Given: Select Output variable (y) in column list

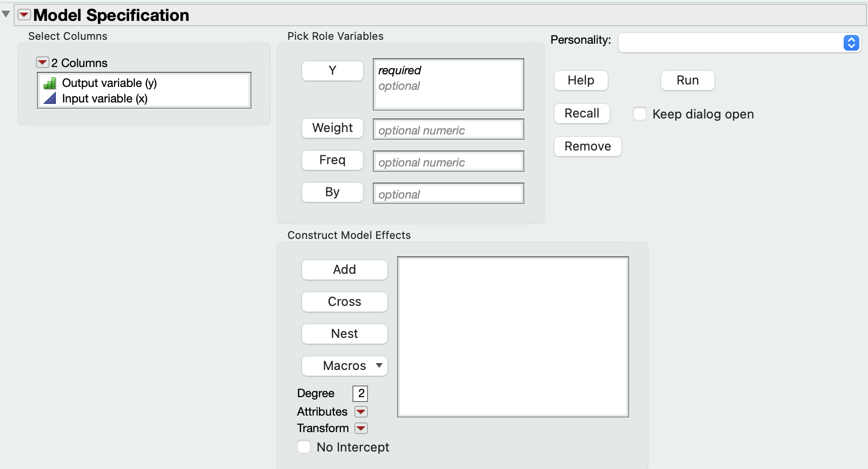Looking at the screenshot, I should (109, 83).
